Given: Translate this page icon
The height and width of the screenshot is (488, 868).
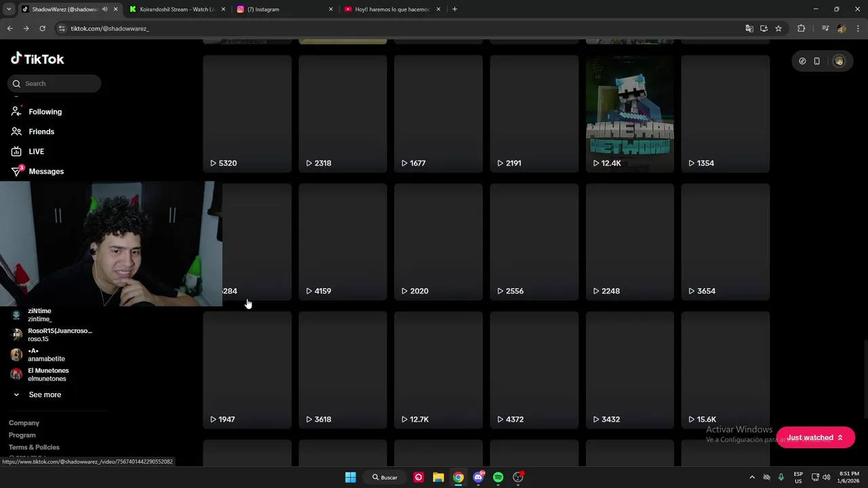Looking at the screenshot, I should click(749, 28).
